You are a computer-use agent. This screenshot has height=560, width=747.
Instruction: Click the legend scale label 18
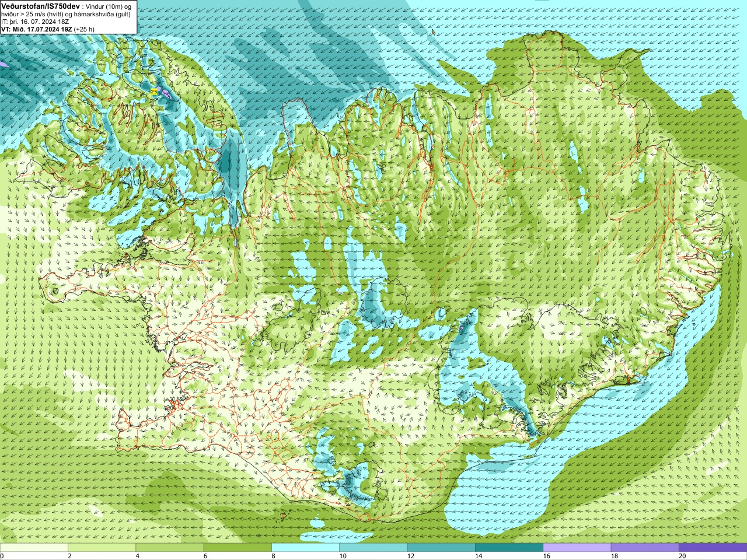coord(615,556)
